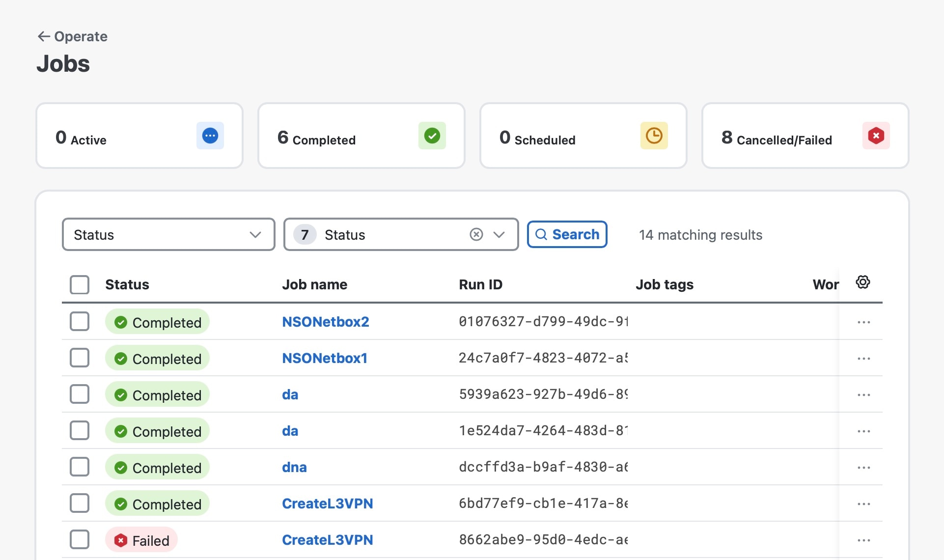Select the dna row checkbox
This screenshot has height=560, width=944.
tap(80, 467)
